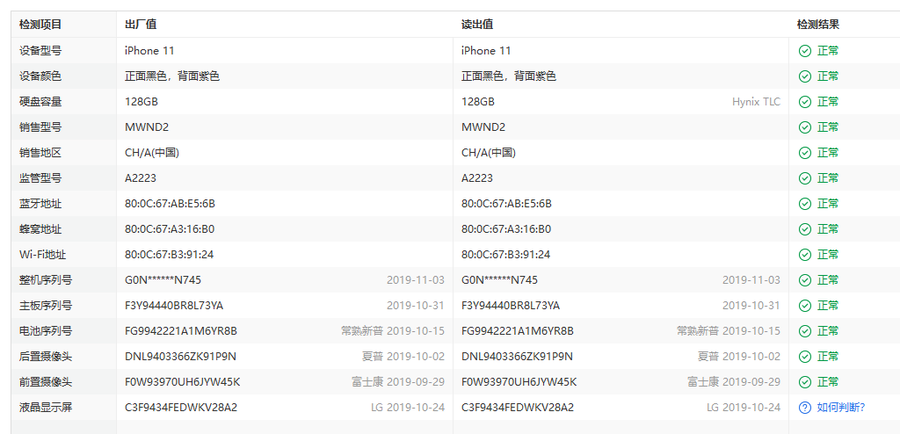Select the 整机序列号 row label
The height and width of the screenshot is (434, 900).
click(x=45, y=280)
